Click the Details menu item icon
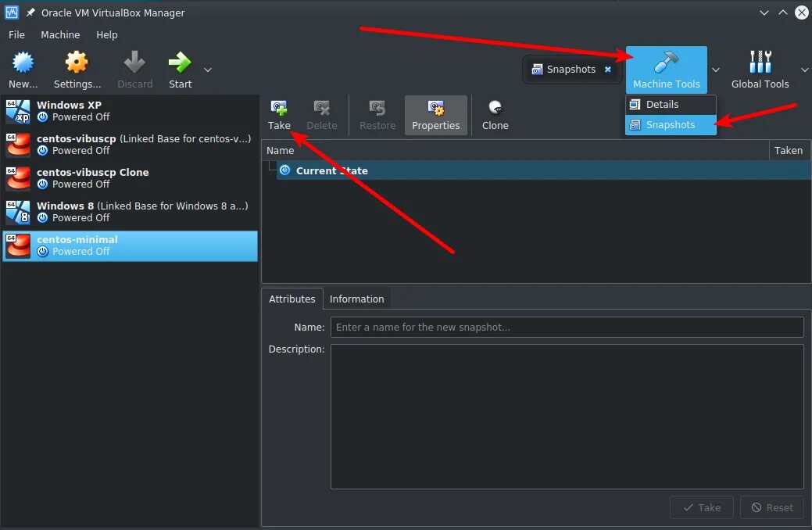This screenshot has height=530, width=812. coord(635,105)
